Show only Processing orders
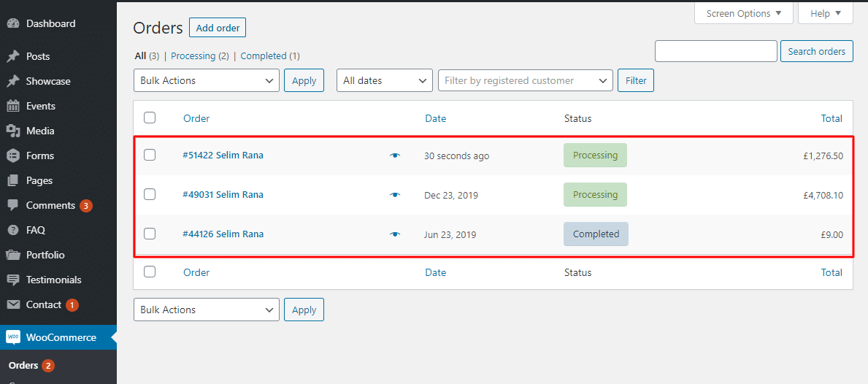Image resolution: width=868 pixels, height=384 pixels. tap(193, 55)
